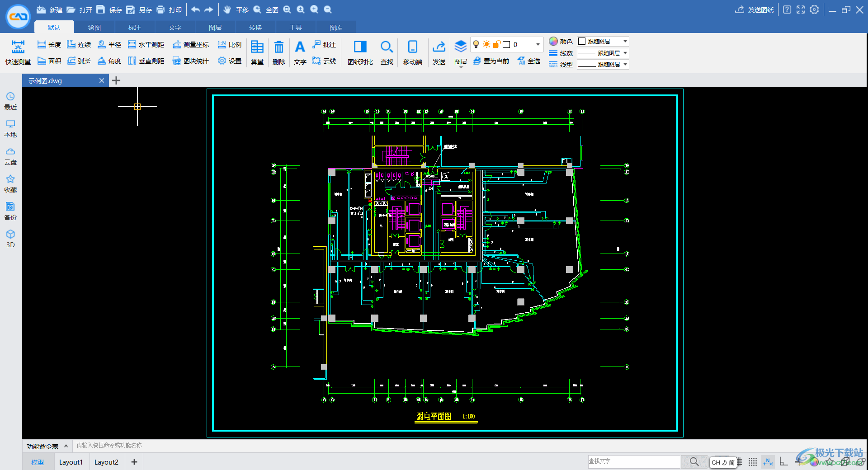Toggle grid lines display in status bar

click(740, 462)
